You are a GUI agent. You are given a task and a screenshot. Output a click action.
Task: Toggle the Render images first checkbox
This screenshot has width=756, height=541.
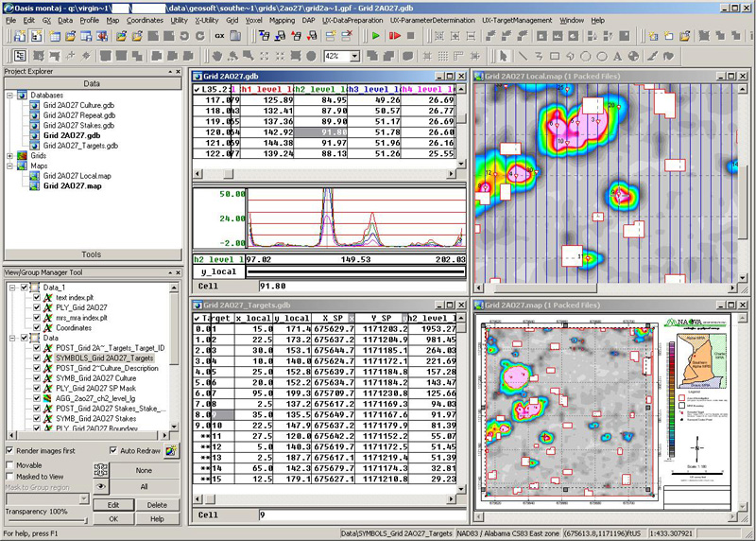[9, 451]
